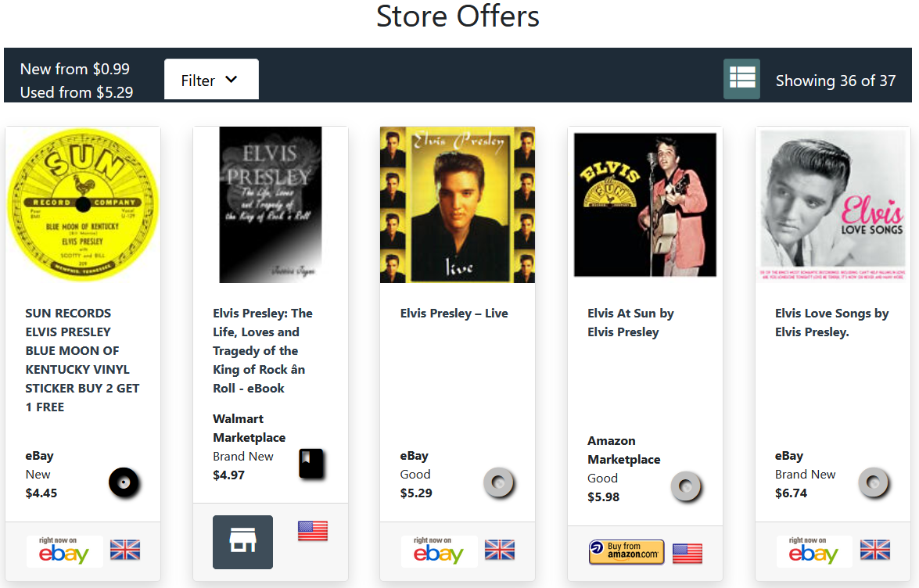Open the Filter dropdown
Screen dimensions: 919x588
coord(211,79)
